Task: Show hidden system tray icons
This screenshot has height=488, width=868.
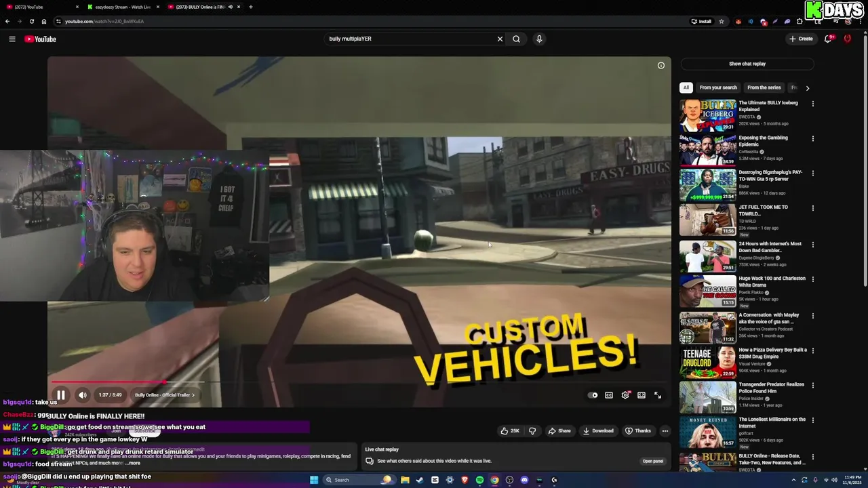Action: 794,480
